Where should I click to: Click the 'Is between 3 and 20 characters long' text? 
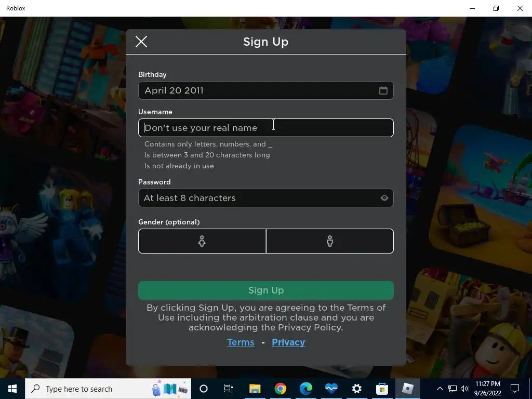click(207, 155)
